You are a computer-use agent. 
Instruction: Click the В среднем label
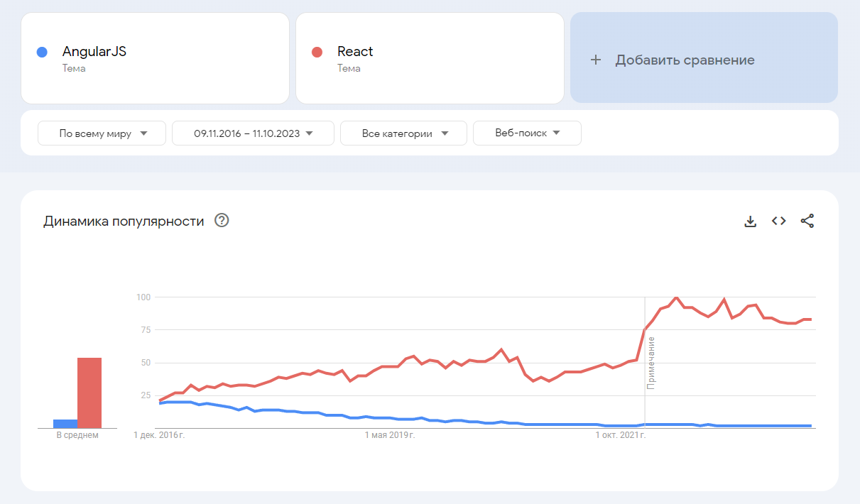tap(77, 435)
